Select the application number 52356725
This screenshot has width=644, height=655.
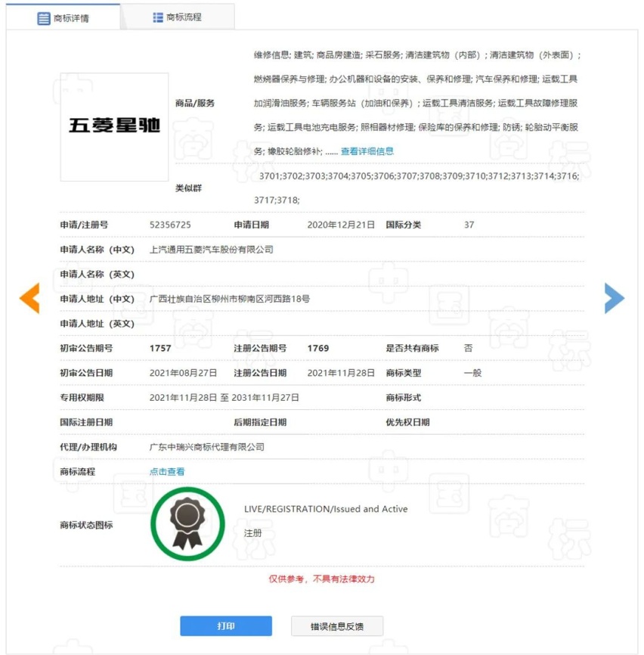pyautogui.click(x=170, y=225)
